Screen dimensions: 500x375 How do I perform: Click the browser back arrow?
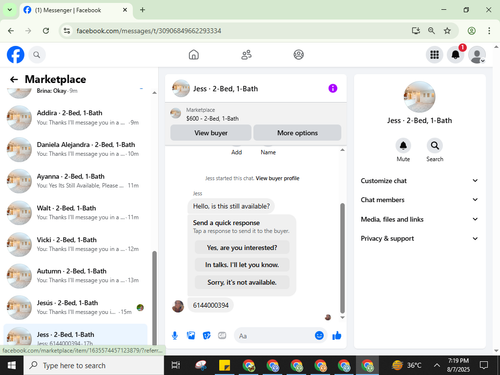11,31
